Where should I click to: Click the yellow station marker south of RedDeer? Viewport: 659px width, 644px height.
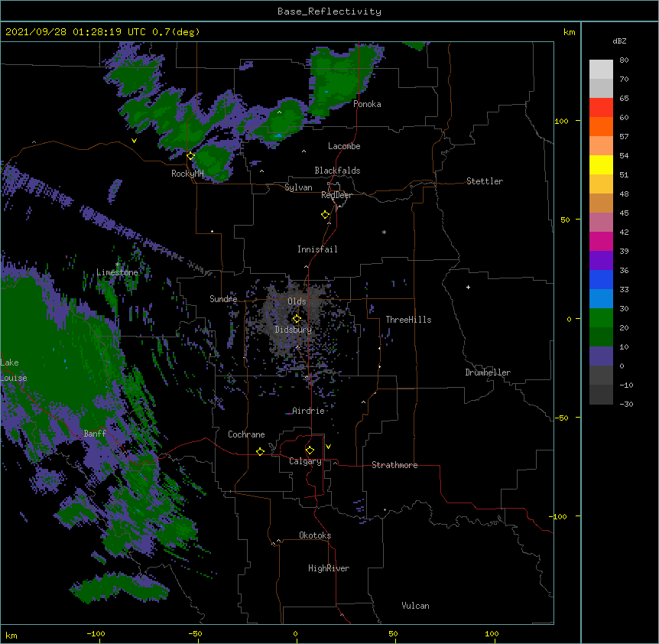[x=326, y=214]
